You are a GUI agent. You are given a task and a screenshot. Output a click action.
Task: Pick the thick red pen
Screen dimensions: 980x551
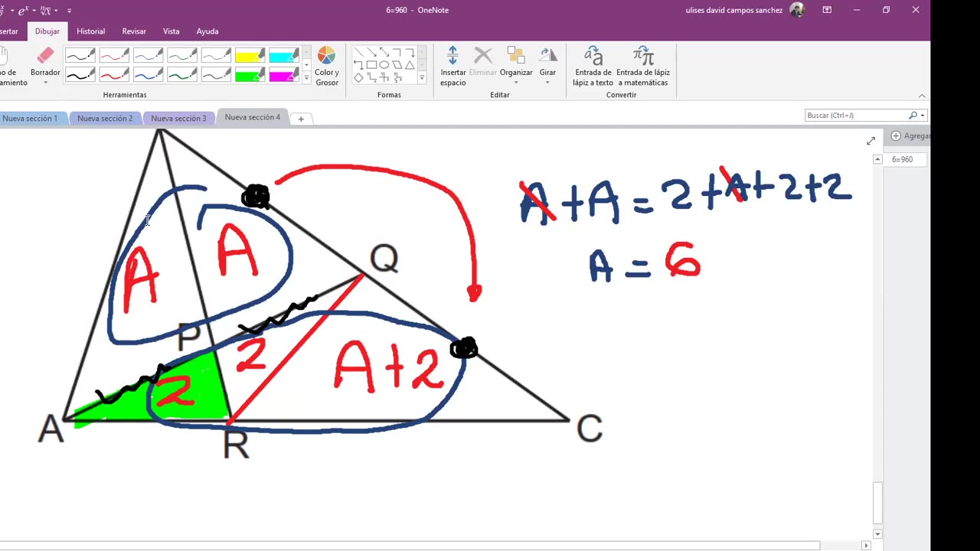[114, 74]
